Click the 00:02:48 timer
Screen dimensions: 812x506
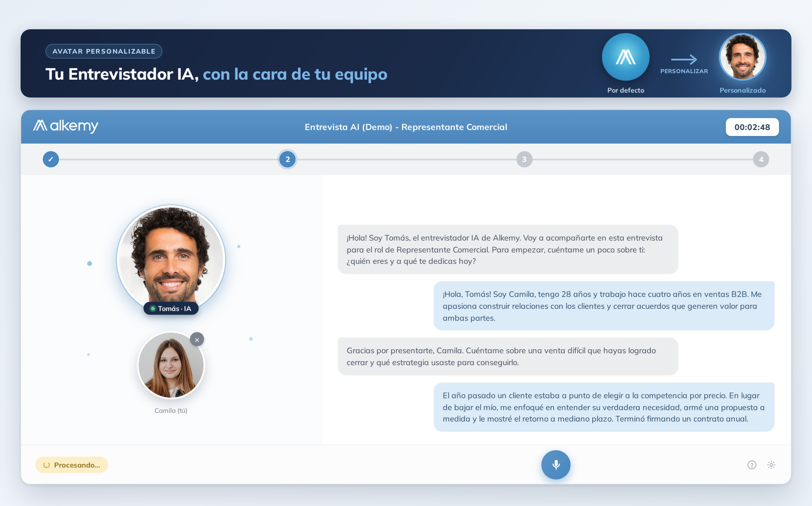pyautogui.click(x=752, y=127)
